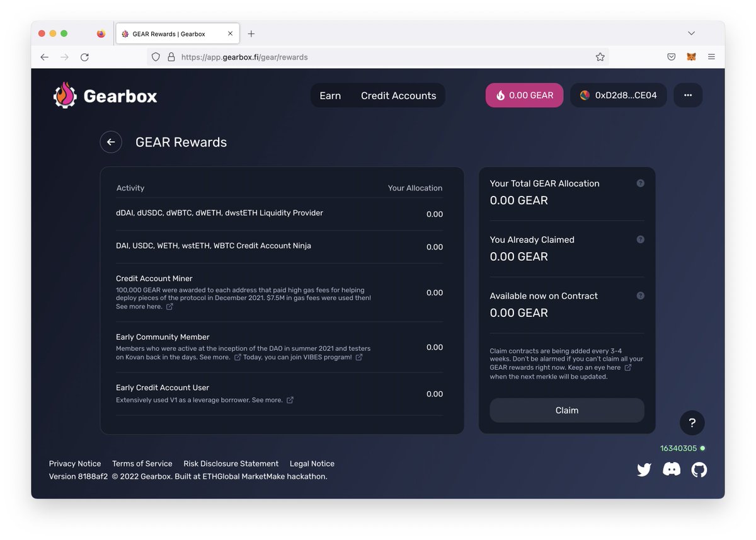Click the site lock icon in address bar
This screenshot has height=540, width=756.
171,57
